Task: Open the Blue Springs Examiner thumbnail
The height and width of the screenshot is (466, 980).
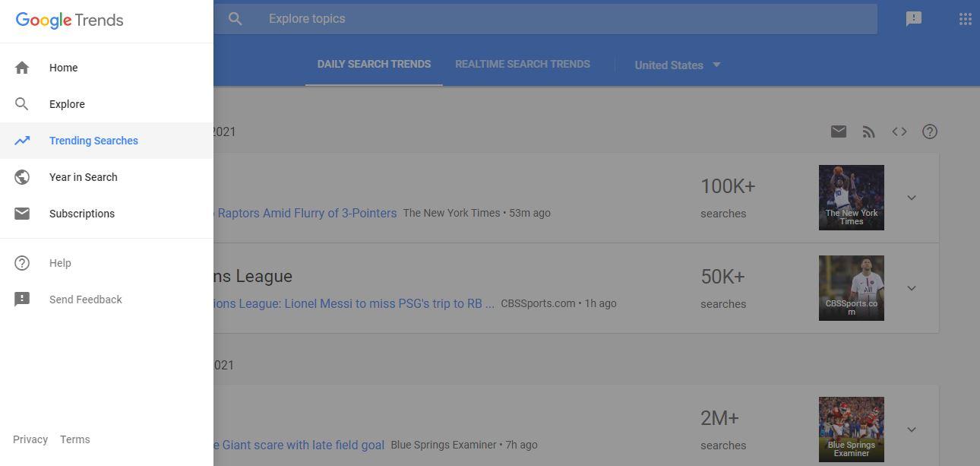Action: pyautogui.click(x=852, y=430)
